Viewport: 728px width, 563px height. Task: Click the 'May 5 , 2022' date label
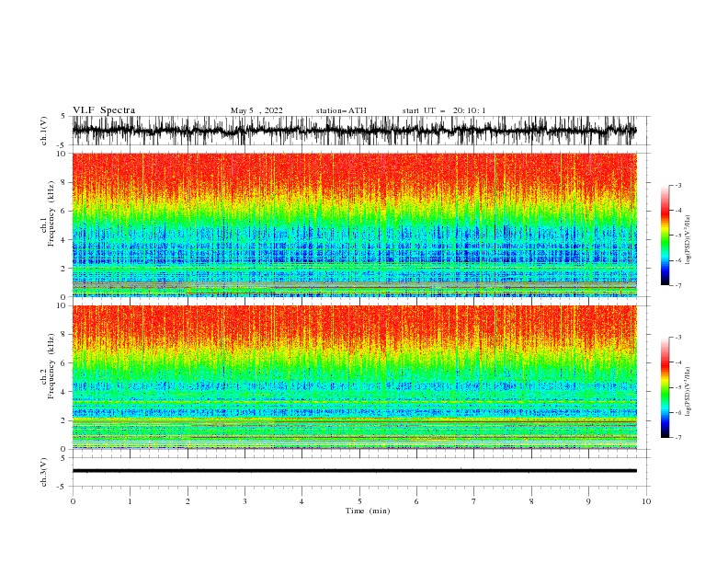(x=256, y=110)
